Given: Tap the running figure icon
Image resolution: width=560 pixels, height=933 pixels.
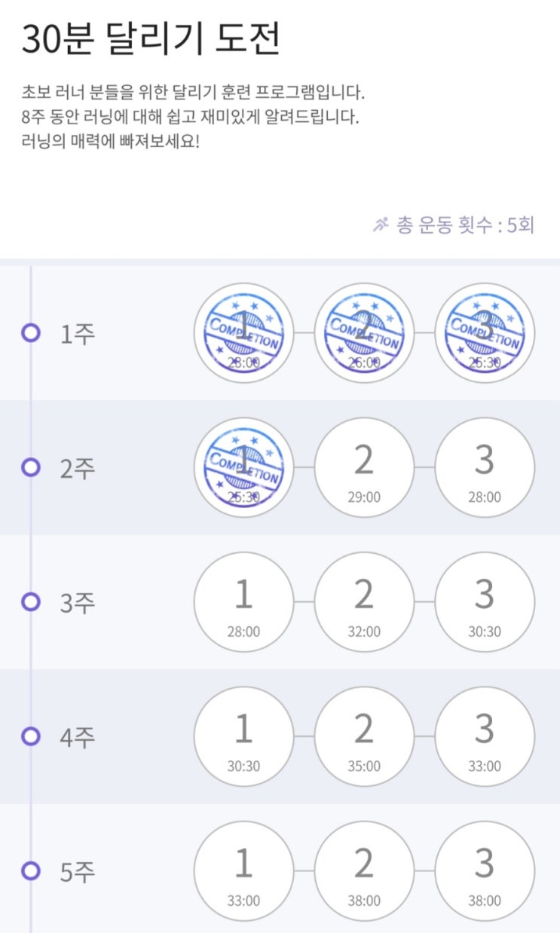Looking at the screenshot, I should [381, 224].
